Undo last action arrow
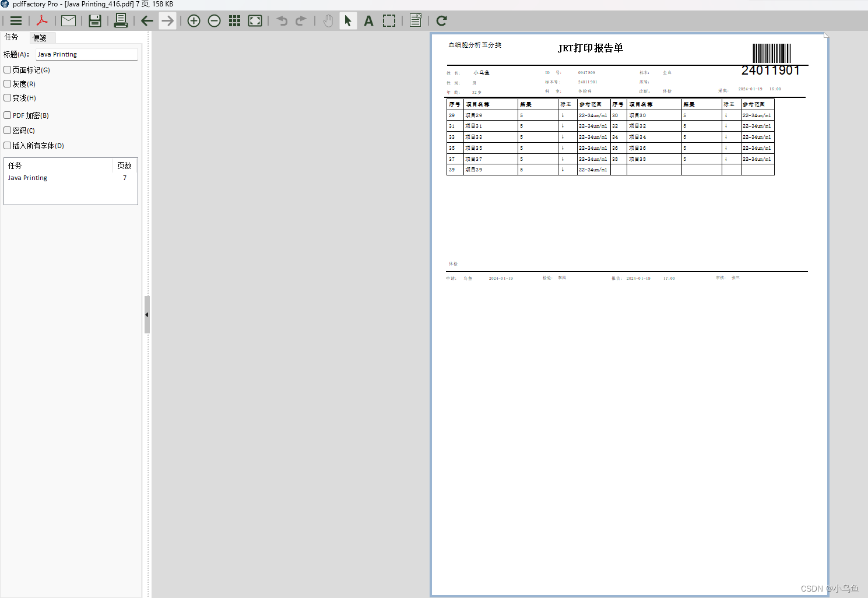 (282, 21)
